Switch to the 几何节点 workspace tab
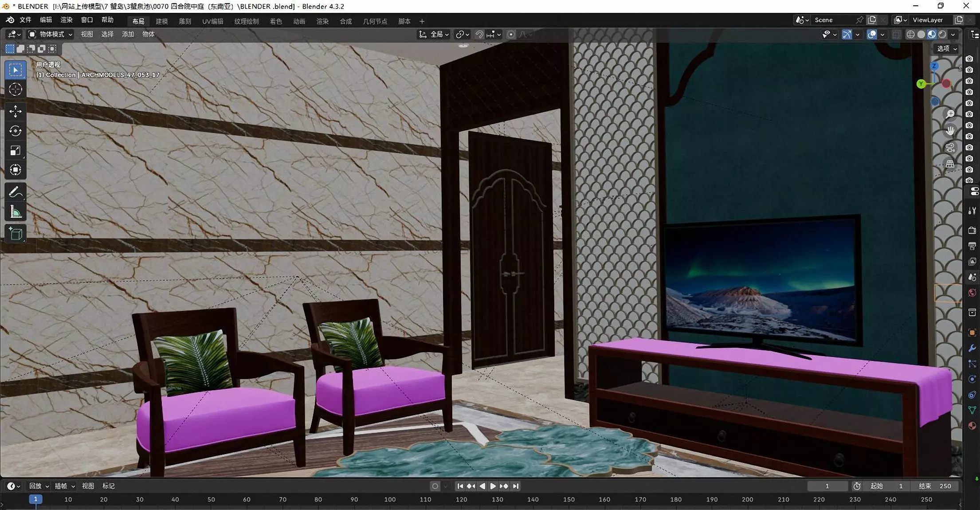Screen dimensions: 980x510 point(375,21)
